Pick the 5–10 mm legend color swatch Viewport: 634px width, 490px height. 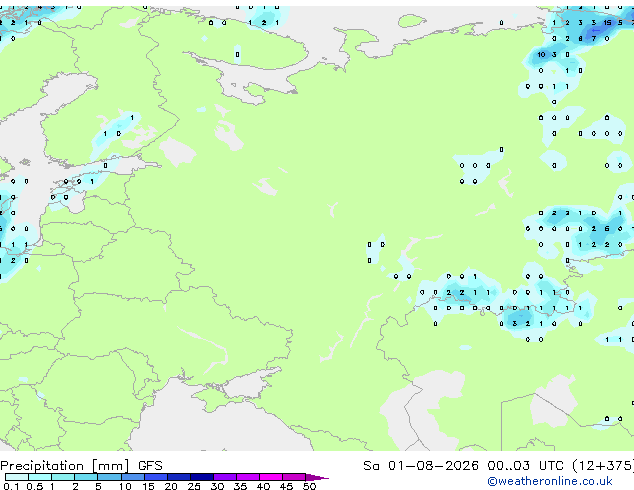point(109,477)
